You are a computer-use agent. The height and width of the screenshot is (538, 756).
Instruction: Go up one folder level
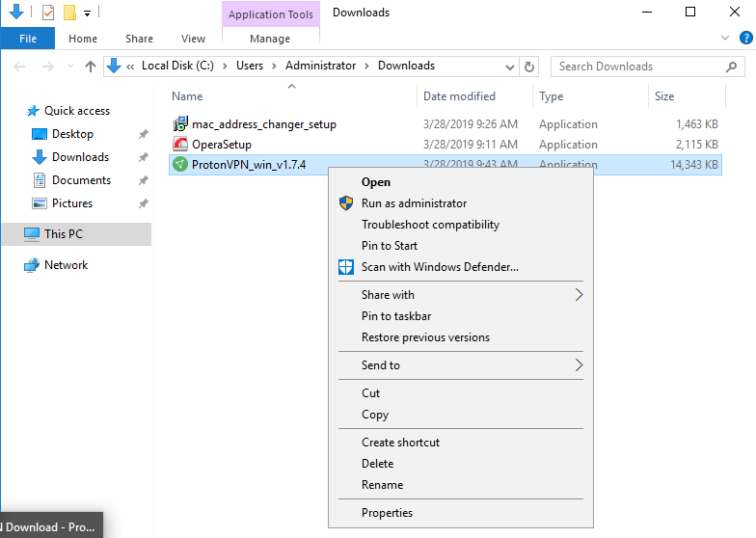click(91, 67)
